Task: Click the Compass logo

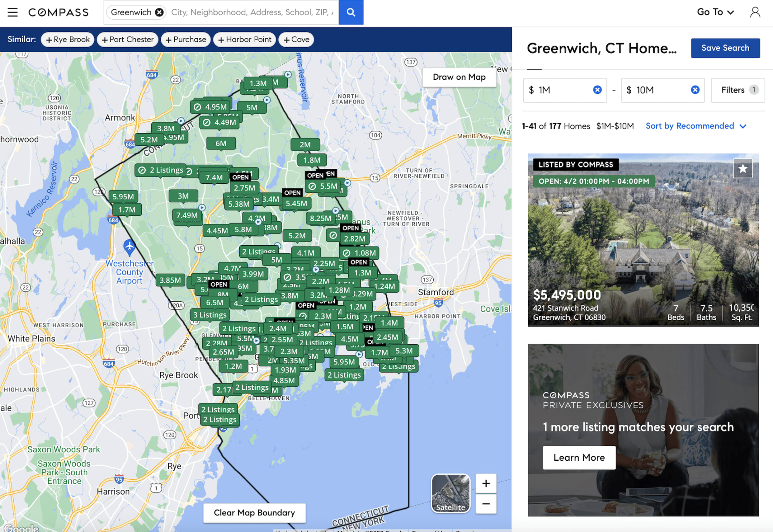Action: click(x=58, y=12)
